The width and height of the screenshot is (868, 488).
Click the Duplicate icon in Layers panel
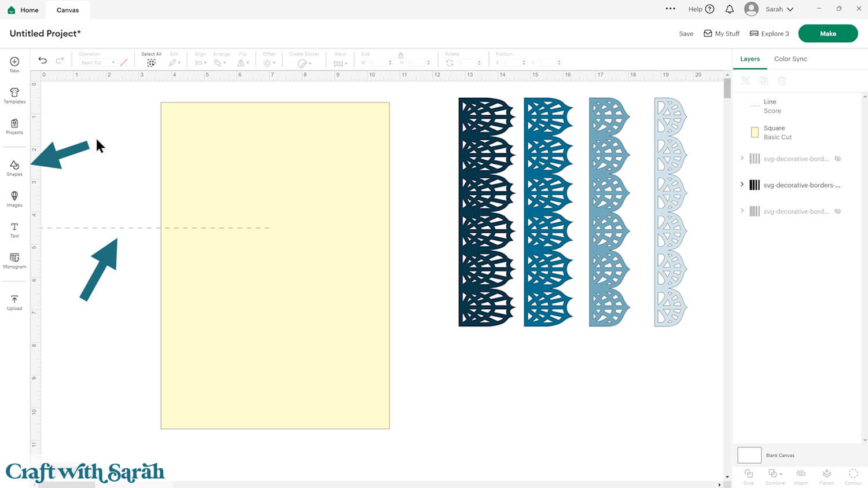(x=764, y=81)
